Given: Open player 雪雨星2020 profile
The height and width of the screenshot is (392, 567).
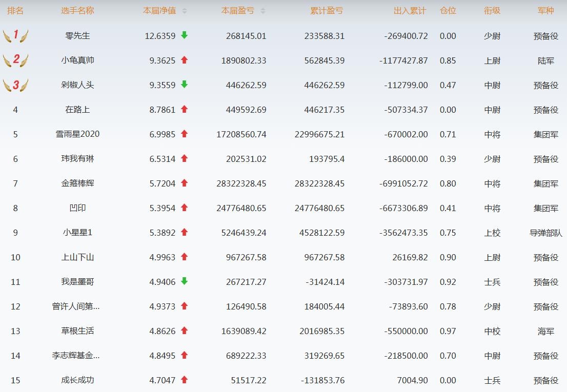Looking at the screenshot, I should click(x=77, y=134).
